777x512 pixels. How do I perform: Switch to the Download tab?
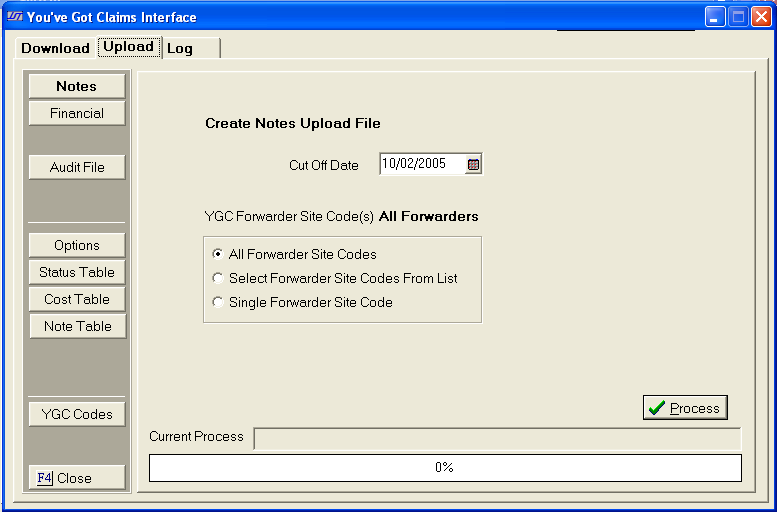(55, 48)
